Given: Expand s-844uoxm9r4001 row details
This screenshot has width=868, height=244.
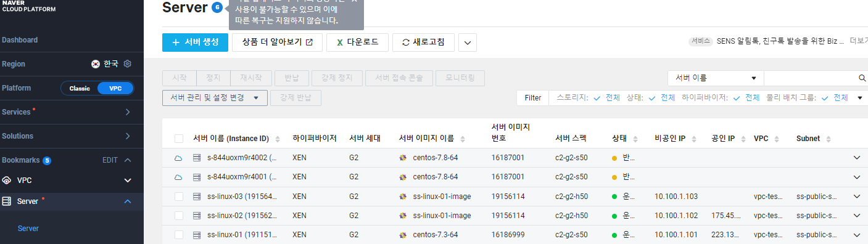Looking at the screenshot, I should pyautogui.click(x=856, y=177).
